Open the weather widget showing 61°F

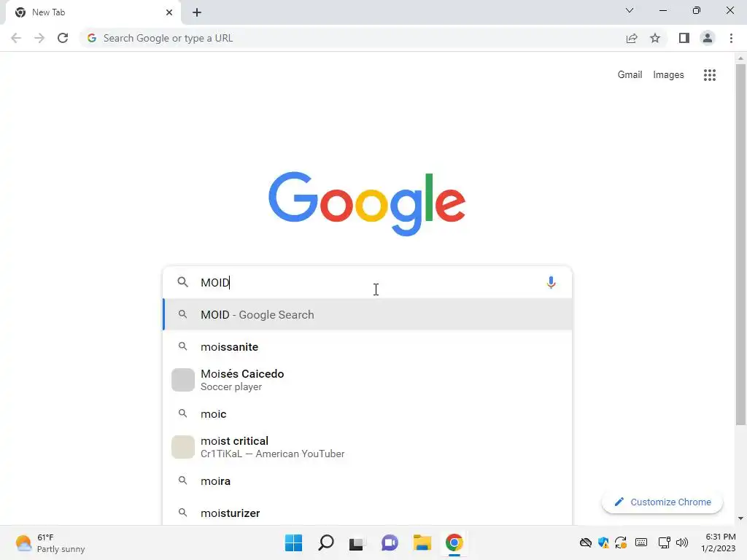pos(50,542)
